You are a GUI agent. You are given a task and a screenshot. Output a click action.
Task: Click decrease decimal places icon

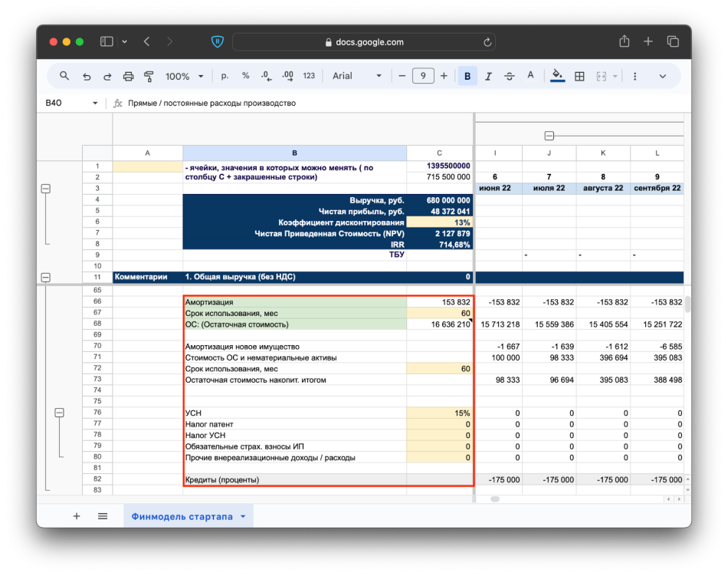[266, 76]
